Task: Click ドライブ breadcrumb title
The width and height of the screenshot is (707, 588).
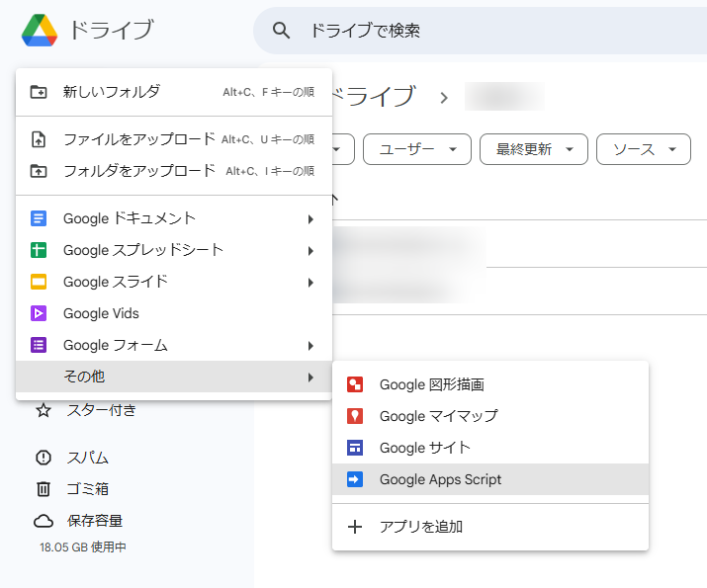Action: (374, 96)
